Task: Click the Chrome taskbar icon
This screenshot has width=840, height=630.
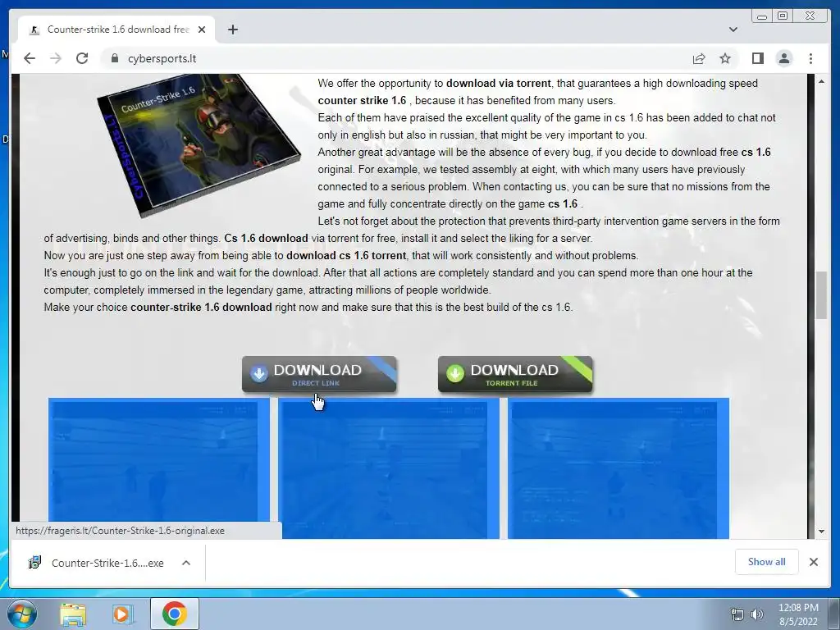Action: click(x=175, y=614)
